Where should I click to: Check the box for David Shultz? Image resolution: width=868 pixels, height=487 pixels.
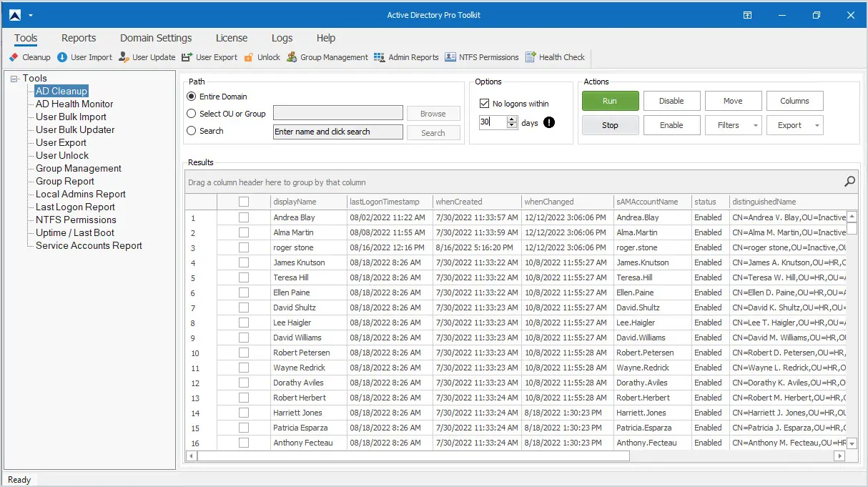pyautogui.click(x=244, y=308)
